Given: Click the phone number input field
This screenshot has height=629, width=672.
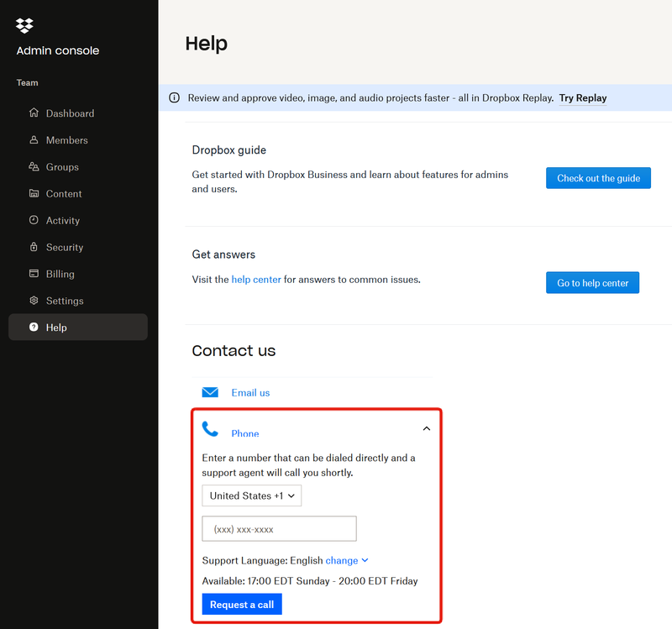Looking at the screenshot, I should pos(279,529).
